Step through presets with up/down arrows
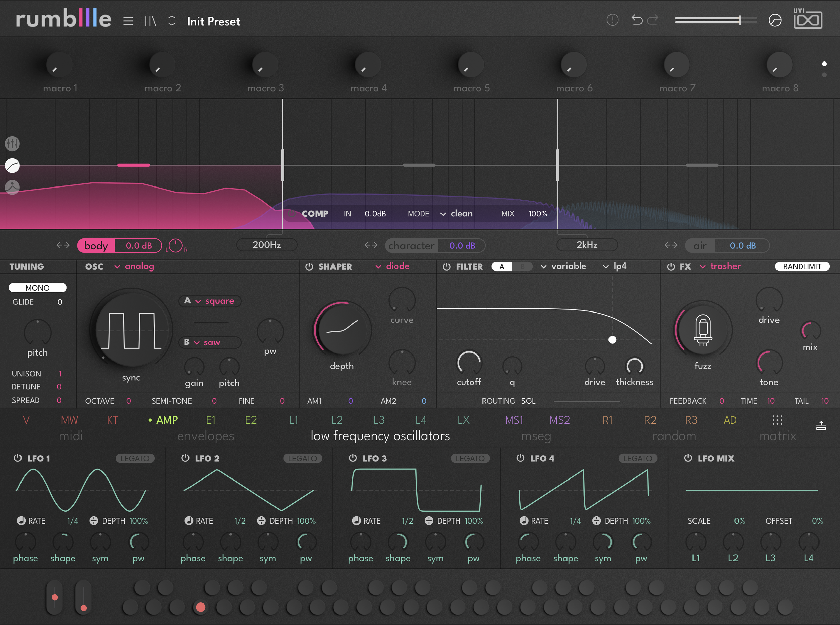 [x=172, y=21]
